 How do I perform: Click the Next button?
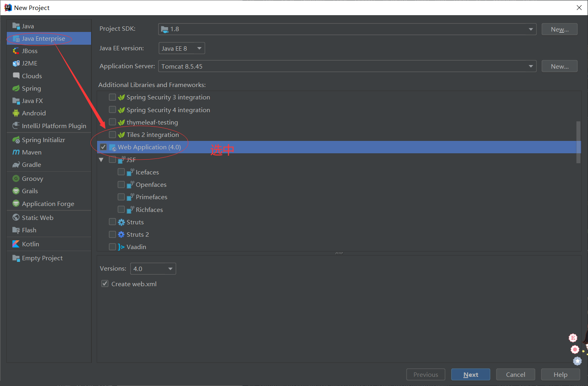click(x=471, y=374)
